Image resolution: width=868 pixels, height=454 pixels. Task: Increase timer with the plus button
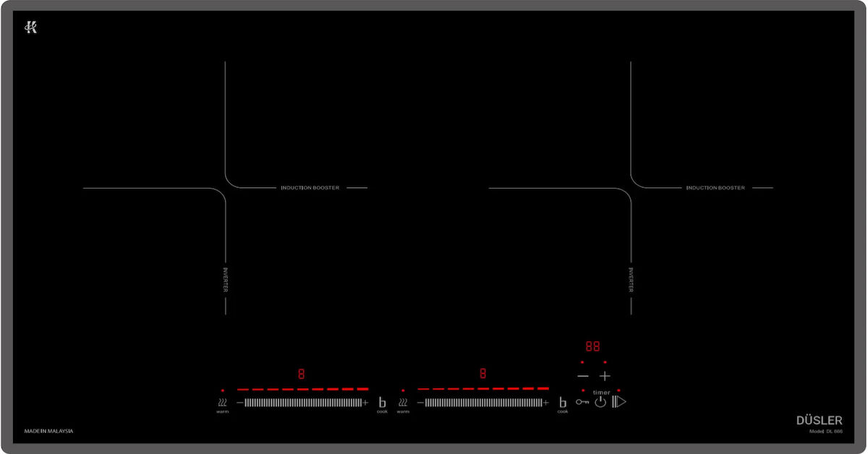[605, 377]
